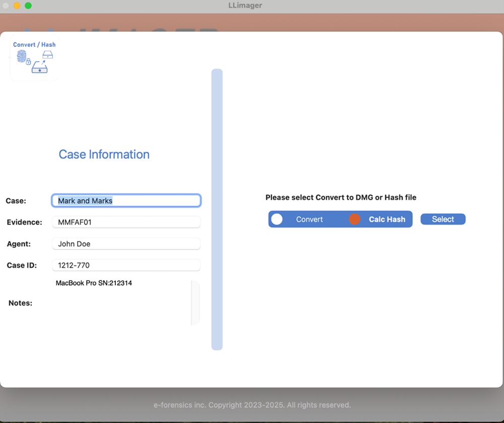Choose the Calc Hash radio option
The height and width of the screenshot is (423, 504).
355,219
